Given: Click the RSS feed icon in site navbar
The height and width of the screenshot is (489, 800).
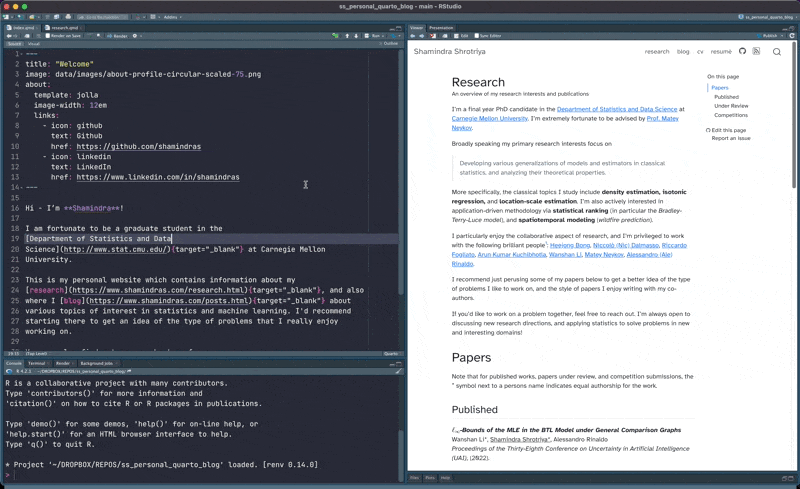Looking at the screenshot, I should click(x=756, y=51).
